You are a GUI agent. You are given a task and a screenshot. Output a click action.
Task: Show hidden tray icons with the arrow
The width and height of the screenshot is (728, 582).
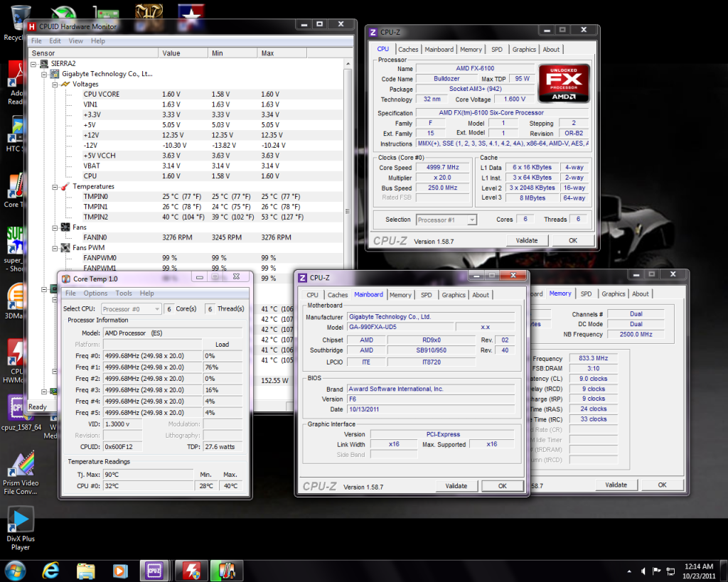tap(629, 571)
